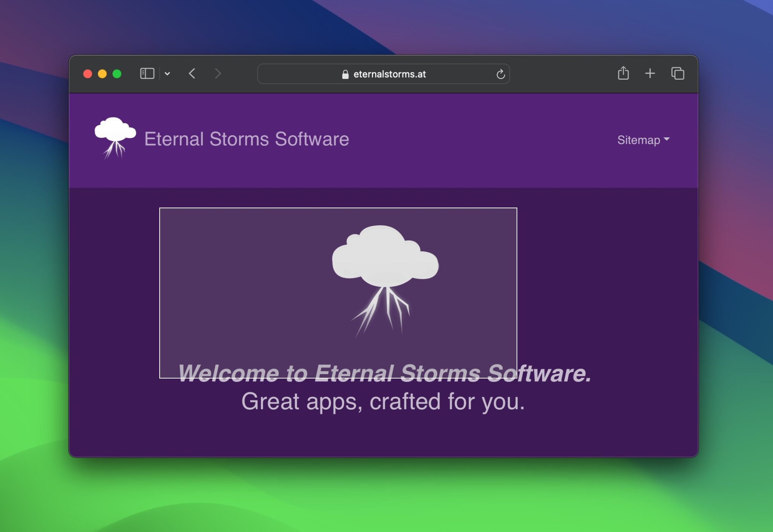Viewport: 773px width, 532px height.
Task: Open a new tab with the plus icon
Action: tap(650, 74)
